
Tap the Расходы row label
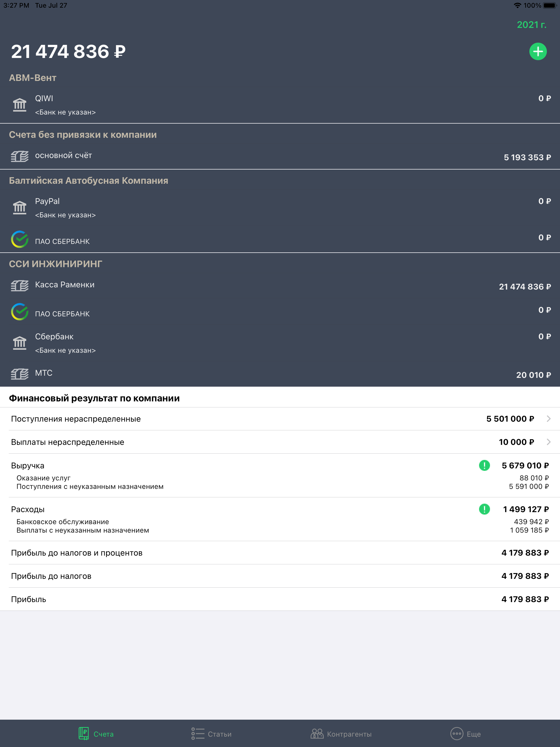pyautogui.click(x=28, y=509)
